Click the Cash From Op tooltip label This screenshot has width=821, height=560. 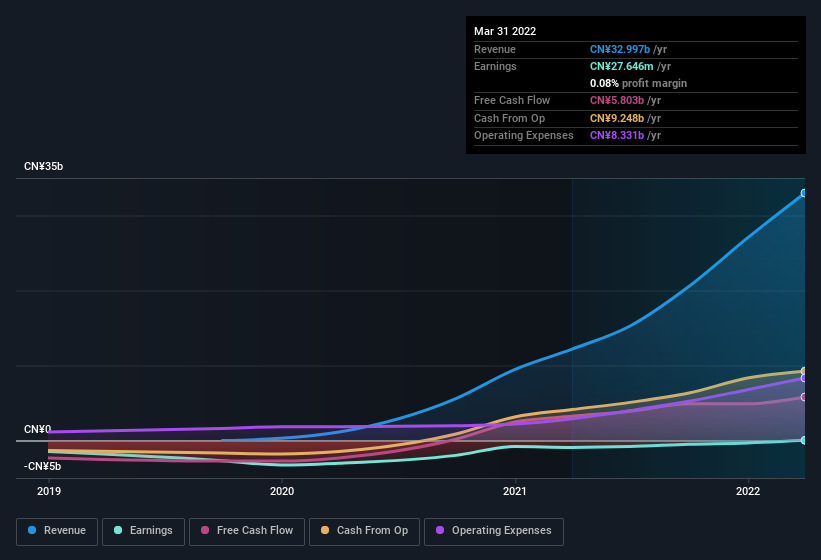pos(509,118)
